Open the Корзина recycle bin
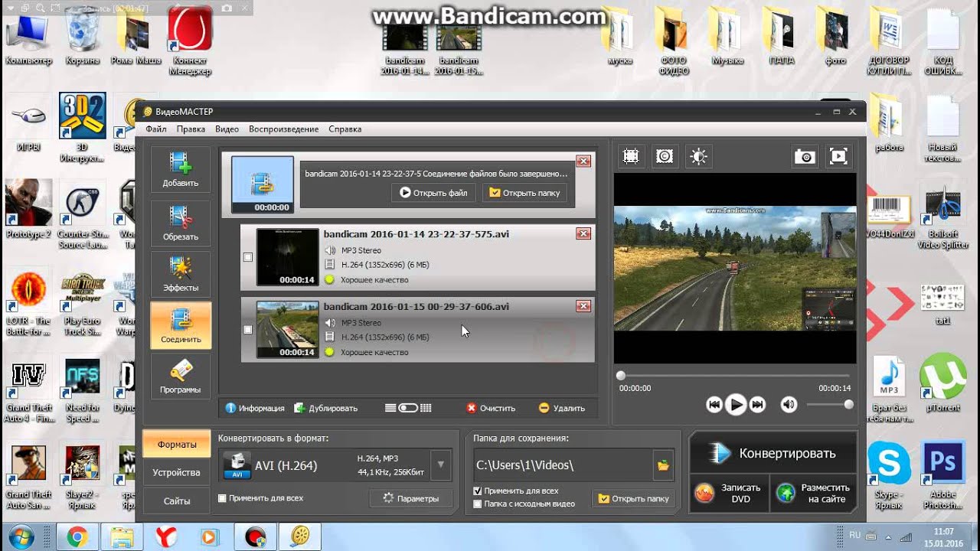Image resolution: width=980 pixels, height=551 pixels. click(x=82, y=35)
